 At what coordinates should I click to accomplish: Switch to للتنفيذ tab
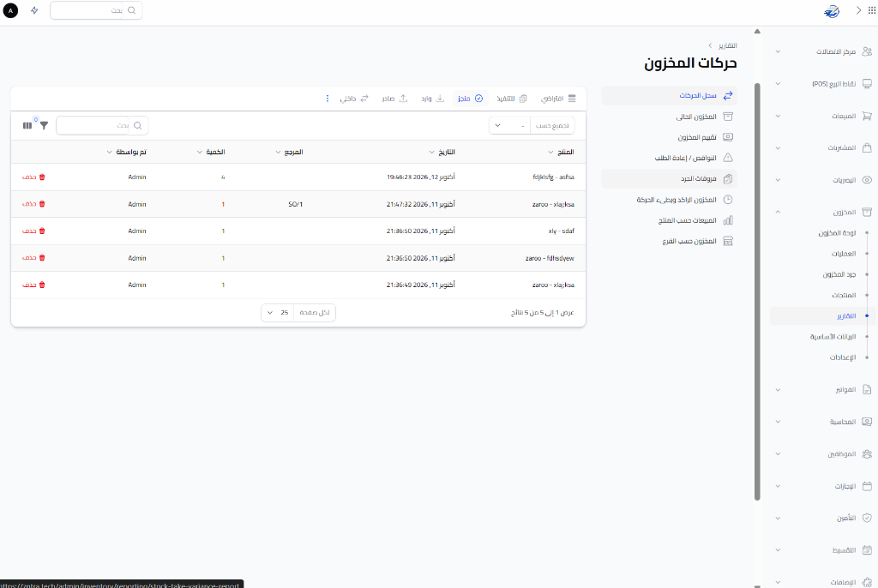512,99
